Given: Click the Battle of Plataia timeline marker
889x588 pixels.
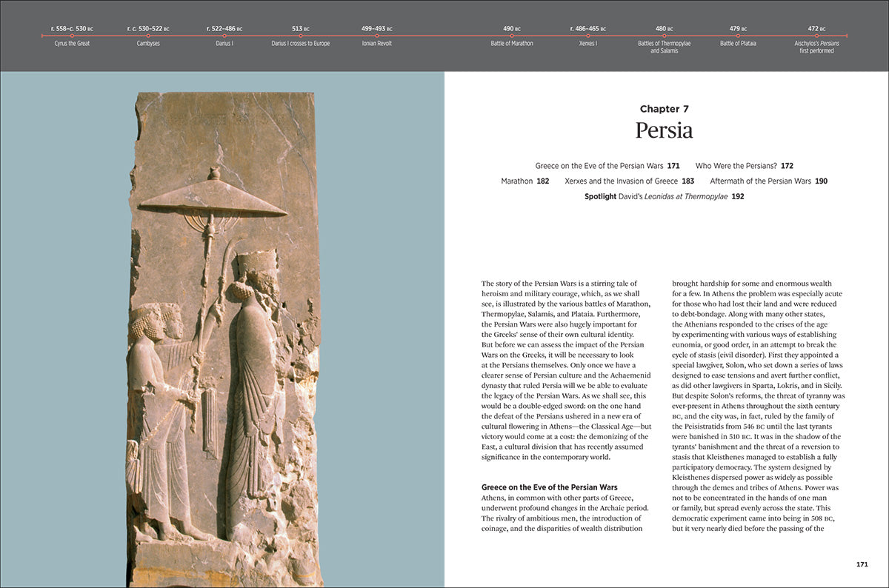Looking at the screenshot, I should (738, 36).
